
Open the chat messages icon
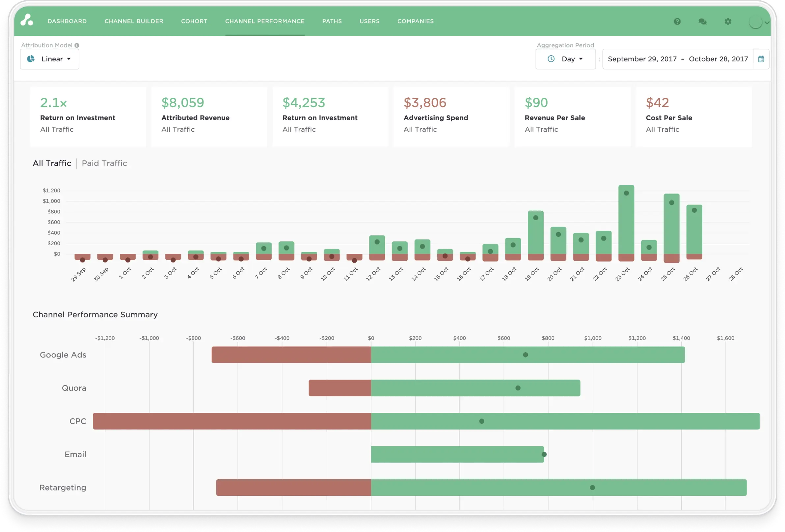click(702, 22)
